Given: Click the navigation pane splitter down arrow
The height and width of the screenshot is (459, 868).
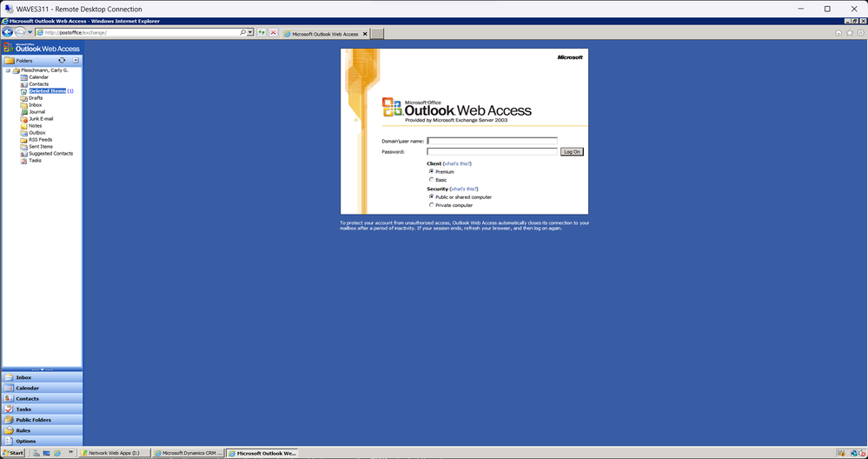Looking at the screenshot, I should pyautogui.click(x=42, y=369).
